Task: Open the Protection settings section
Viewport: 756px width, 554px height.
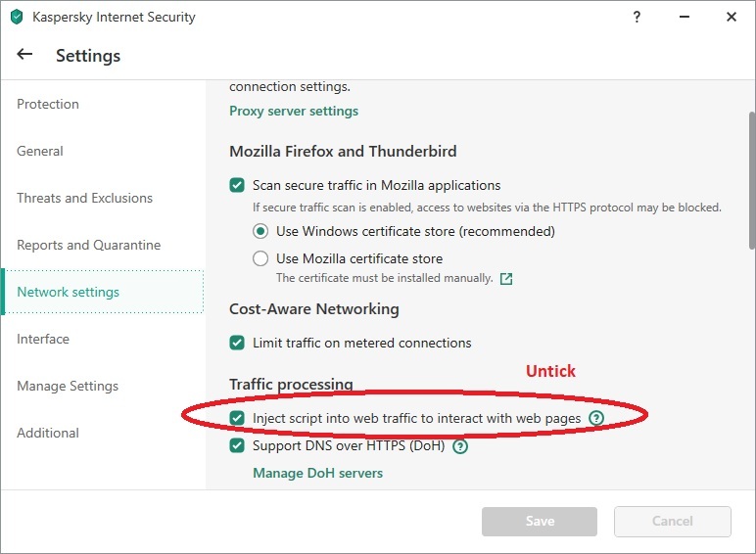Action: pos(48,104)
